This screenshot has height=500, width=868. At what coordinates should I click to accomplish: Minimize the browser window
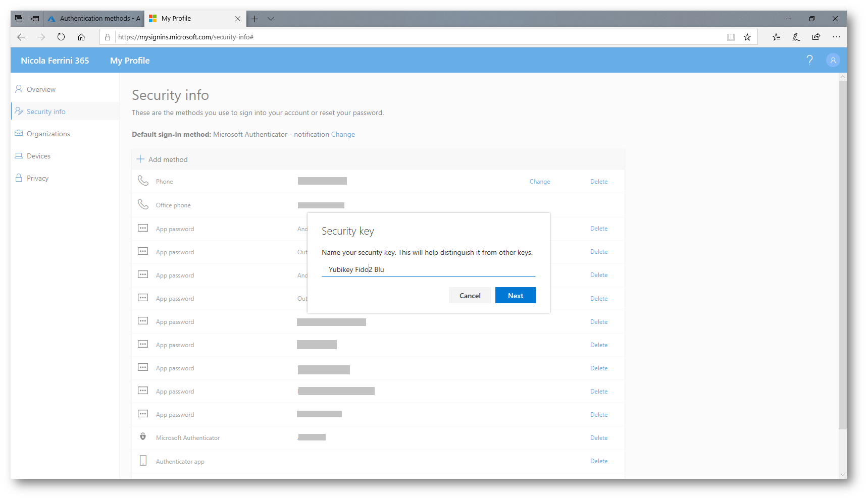(789, 19)
